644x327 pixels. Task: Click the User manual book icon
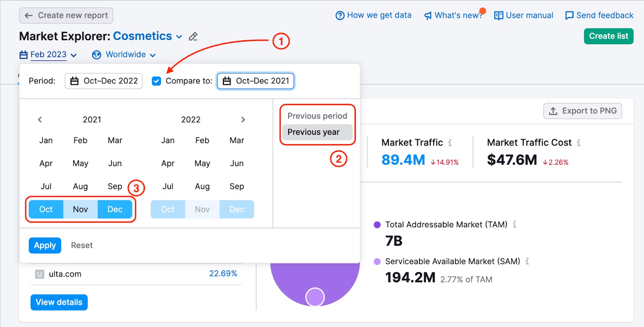click(499, 15)
